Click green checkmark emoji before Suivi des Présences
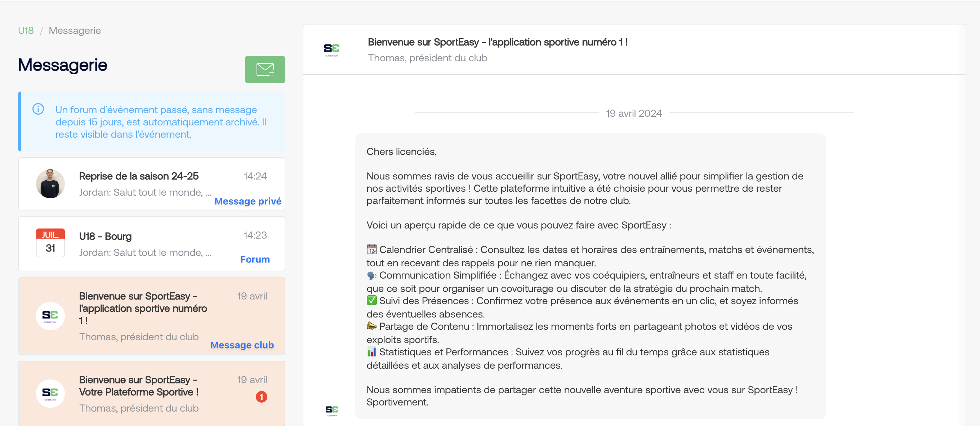 point(371,300)
